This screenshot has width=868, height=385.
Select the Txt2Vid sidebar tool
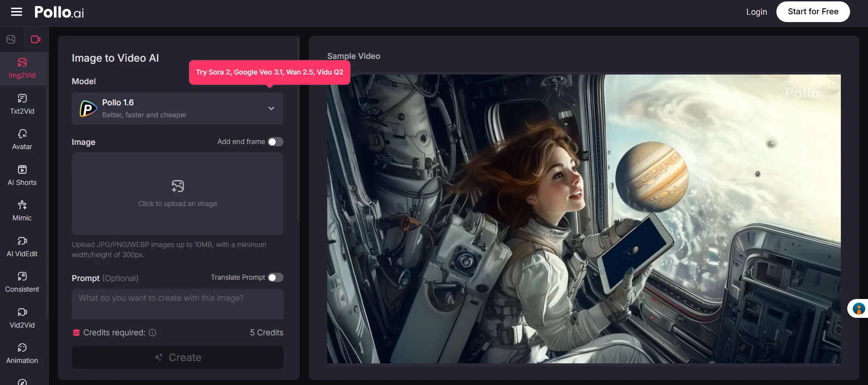22,104
